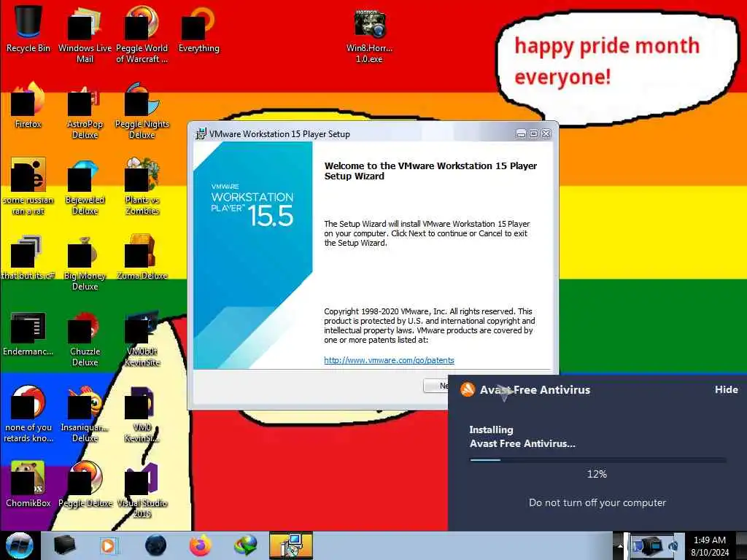Select the VM080t KevinSite icon beside Chuzzle Deluxe
The height and width of the screenshot is (560, 747).
(142, 339)
